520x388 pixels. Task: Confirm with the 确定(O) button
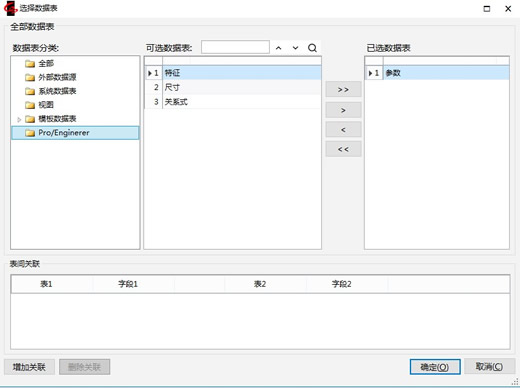tap(435, 367)
